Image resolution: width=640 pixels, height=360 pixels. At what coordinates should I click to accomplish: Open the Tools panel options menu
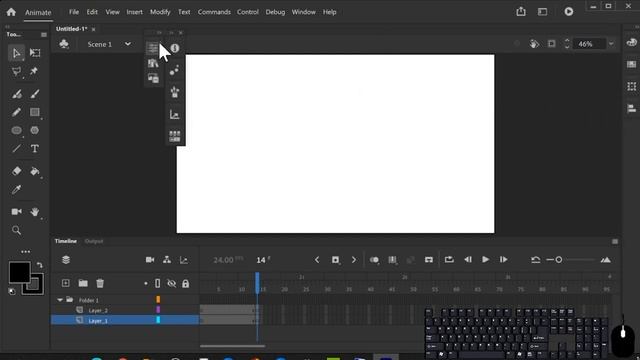(44, 35)
